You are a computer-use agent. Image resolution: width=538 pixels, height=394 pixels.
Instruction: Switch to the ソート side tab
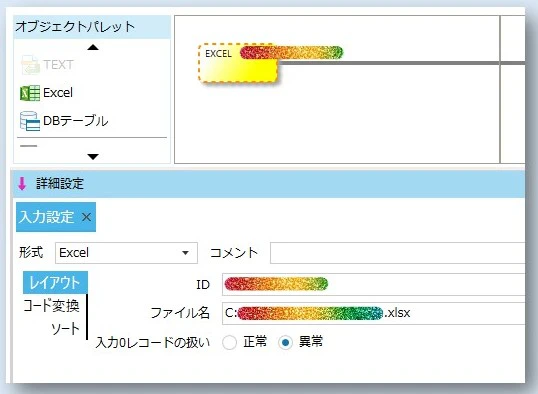[66, 328]
